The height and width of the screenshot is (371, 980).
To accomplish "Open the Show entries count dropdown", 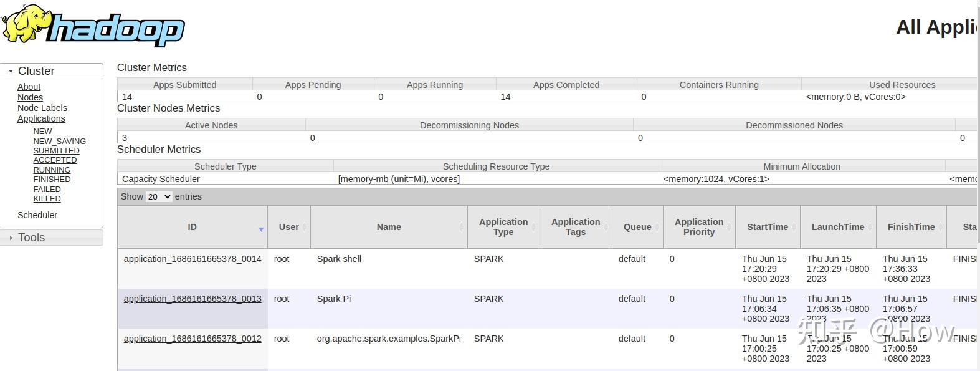I will (158, 196).
